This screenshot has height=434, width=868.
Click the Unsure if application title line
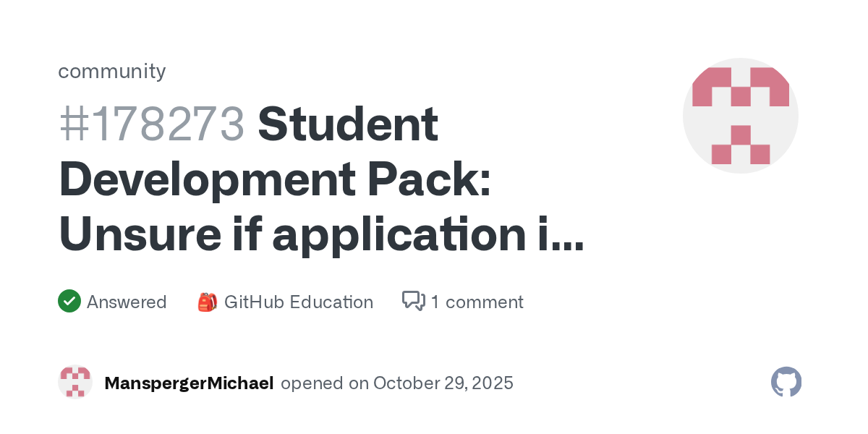pos(304,234)
